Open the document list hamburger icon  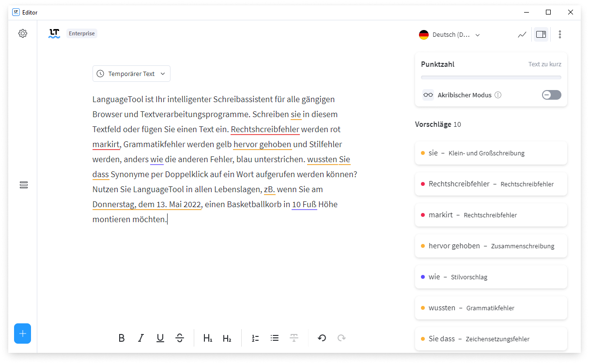(24, 185)
